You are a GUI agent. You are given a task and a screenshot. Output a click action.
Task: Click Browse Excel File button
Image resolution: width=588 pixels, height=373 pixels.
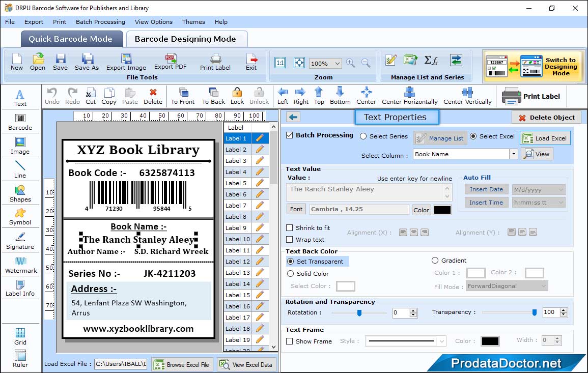tap(182, 364)
